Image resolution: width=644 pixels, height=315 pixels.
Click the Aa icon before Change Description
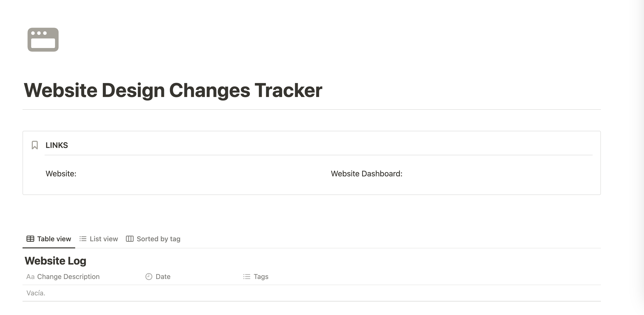[x=30, y=277]
